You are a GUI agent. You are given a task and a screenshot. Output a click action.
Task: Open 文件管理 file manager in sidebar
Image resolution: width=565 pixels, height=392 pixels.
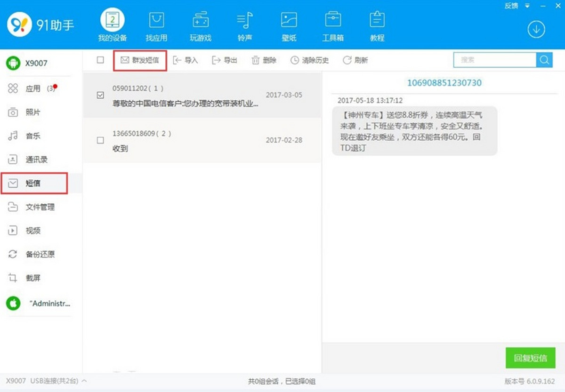tap(32, 207)
